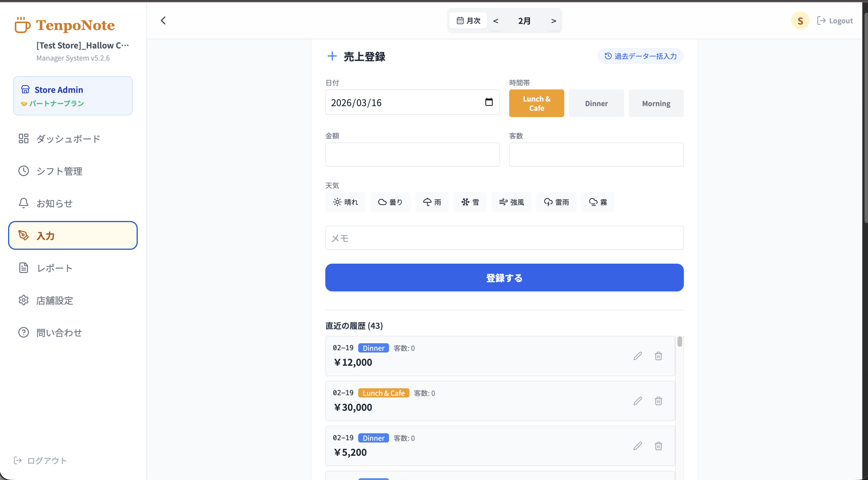Select 雷雨 thunderstorm weather

click(556, 202)
